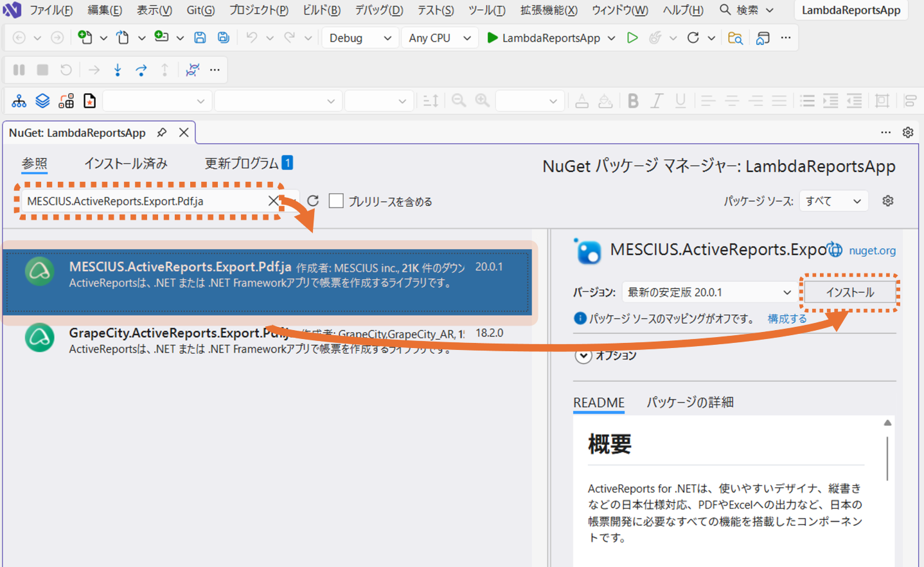
Task: Close the NuGet: LambdaReportsApp tab
Action: [184, 132]
